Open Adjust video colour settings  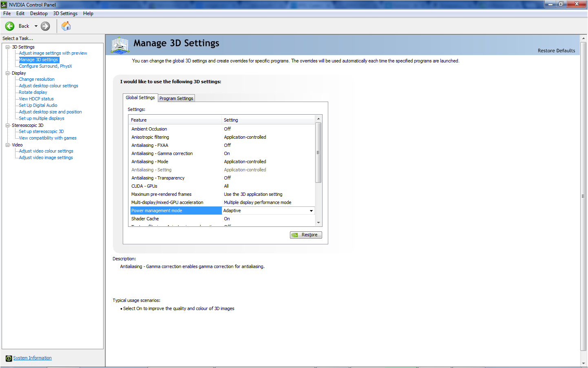pos(46,151)
